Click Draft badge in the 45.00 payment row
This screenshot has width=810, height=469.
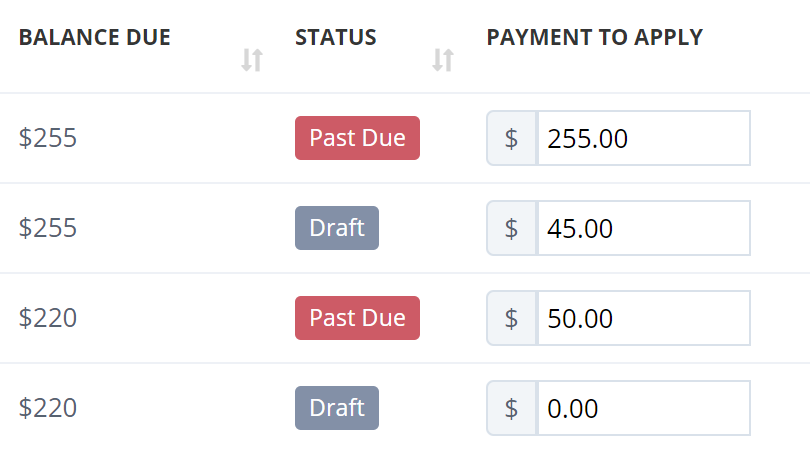(x=337, y=228)
